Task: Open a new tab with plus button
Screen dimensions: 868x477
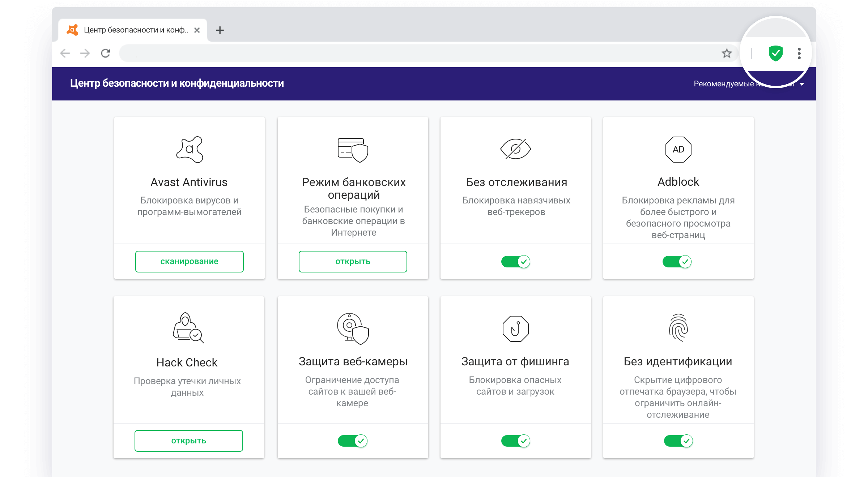Action: pos(220,30)
